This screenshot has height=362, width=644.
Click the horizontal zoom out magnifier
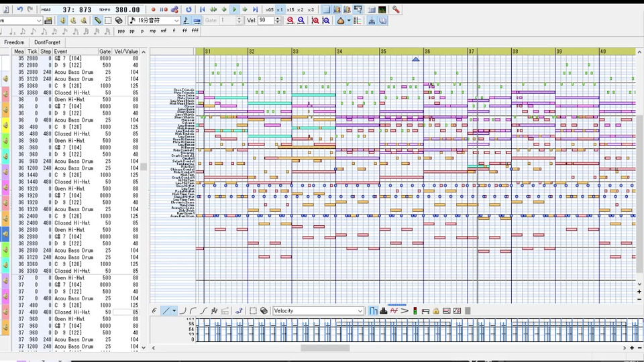point(301,20)
